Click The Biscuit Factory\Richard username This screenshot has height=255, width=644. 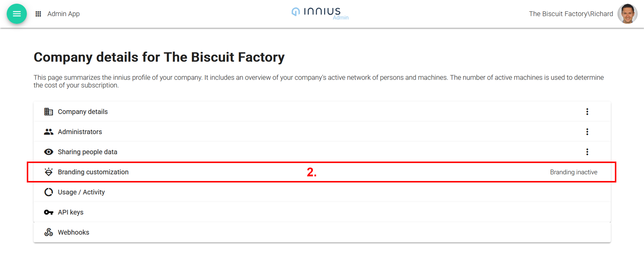pos(571,14)
